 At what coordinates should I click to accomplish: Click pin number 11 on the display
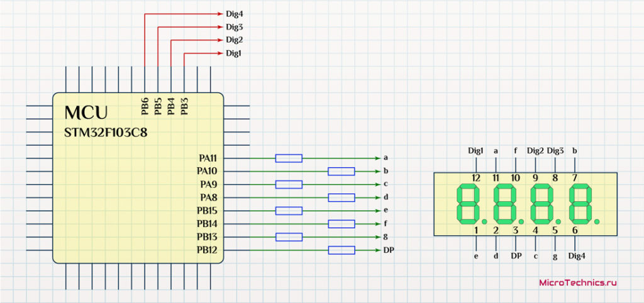496,178
